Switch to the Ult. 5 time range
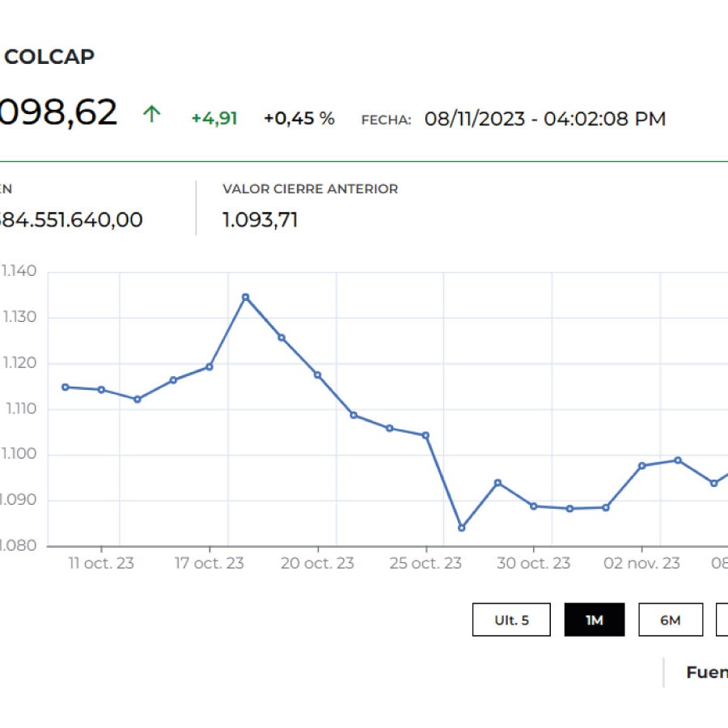 (512, 620)
